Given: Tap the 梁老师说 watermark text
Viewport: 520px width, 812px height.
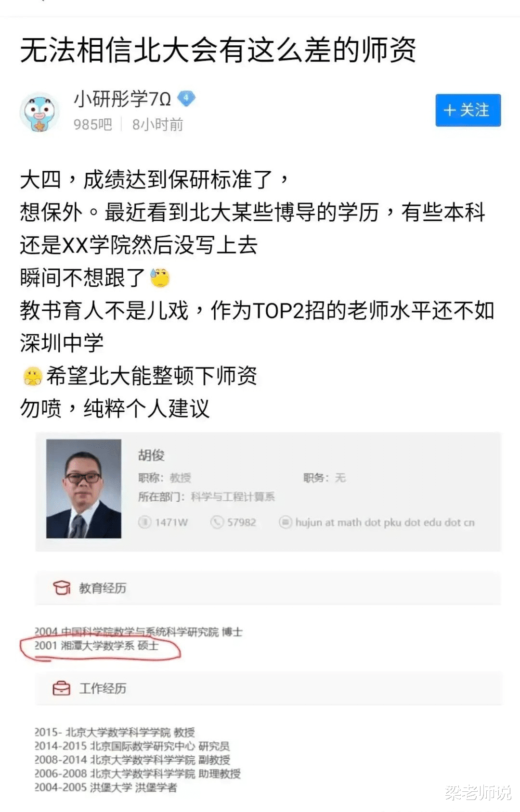Looking at the screenshot, I should tap(478, 792).
